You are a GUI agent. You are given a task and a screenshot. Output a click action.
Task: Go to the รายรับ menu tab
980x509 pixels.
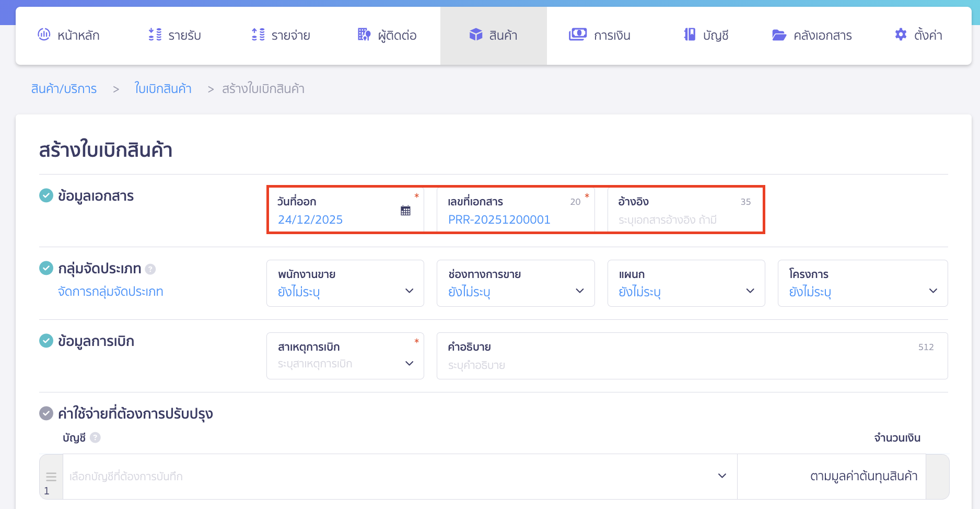[x=175, y=36]
